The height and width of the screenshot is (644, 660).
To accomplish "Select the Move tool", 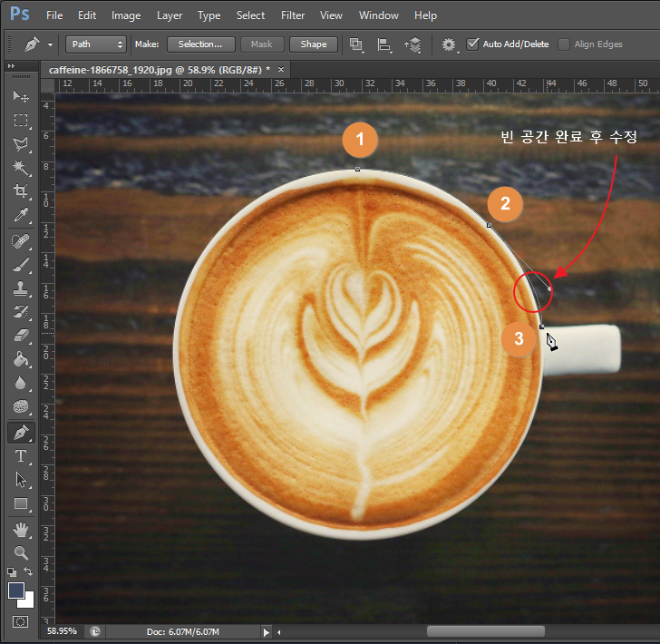I will click(20, 97).
